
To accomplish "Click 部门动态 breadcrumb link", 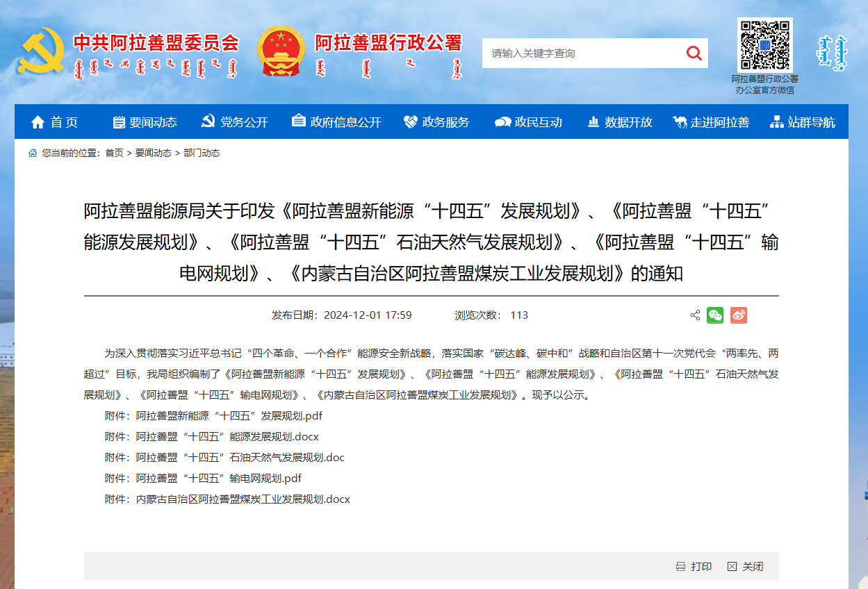I will click(202, 153).
